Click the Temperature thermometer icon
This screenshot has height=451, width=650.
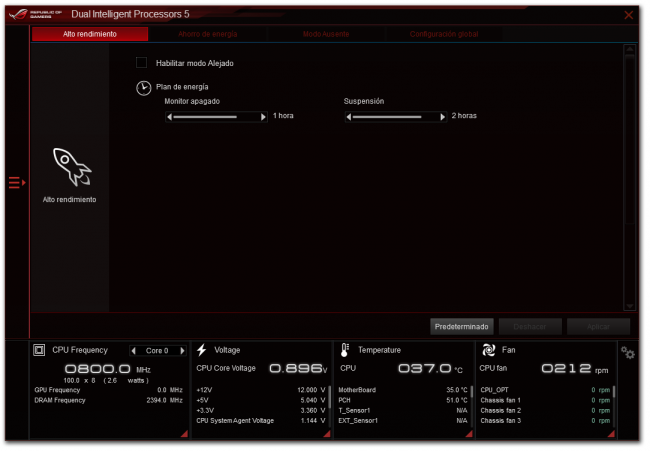point(344,350)
